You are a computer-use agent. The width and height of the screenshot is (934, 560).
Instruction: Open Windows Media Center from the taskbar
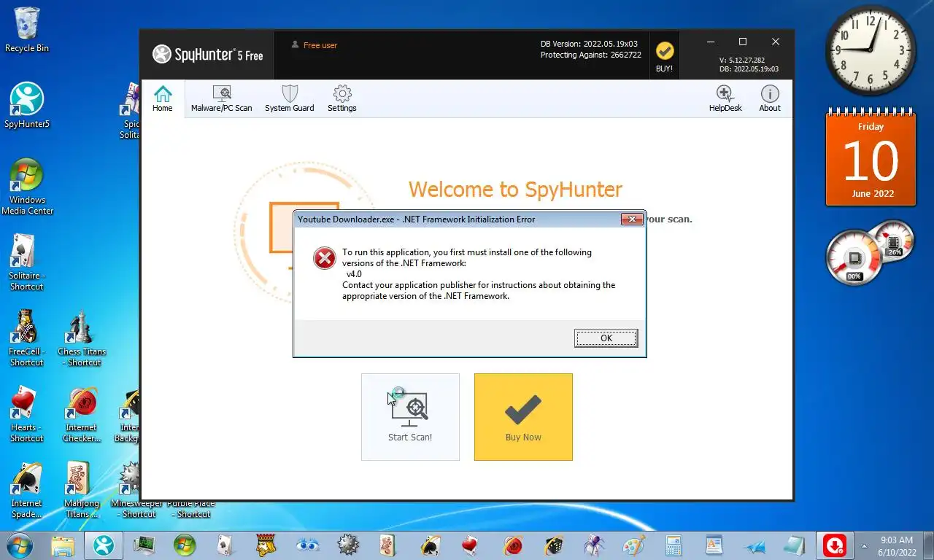click(185, 545)
